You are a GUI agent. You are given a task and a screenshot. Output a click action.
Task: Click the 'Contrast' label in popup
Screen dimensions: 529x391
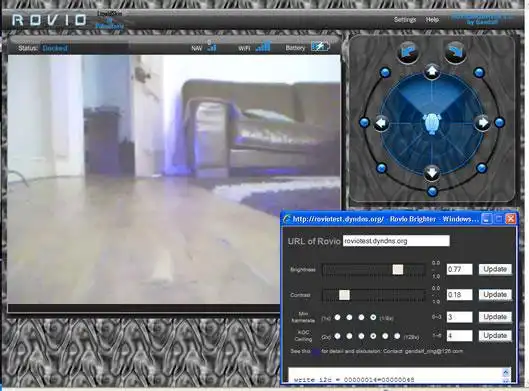click(x=300, y=295)
